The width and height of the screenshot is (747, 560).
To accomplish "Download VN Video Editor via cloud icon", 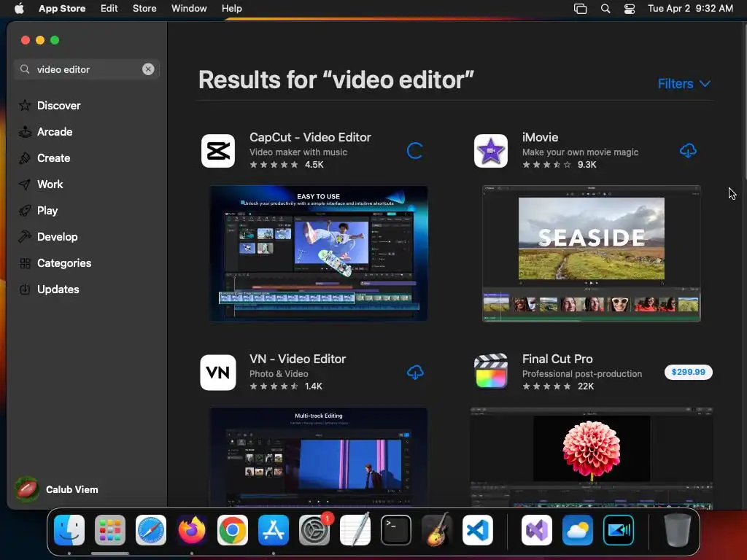I will click(415, 373).
